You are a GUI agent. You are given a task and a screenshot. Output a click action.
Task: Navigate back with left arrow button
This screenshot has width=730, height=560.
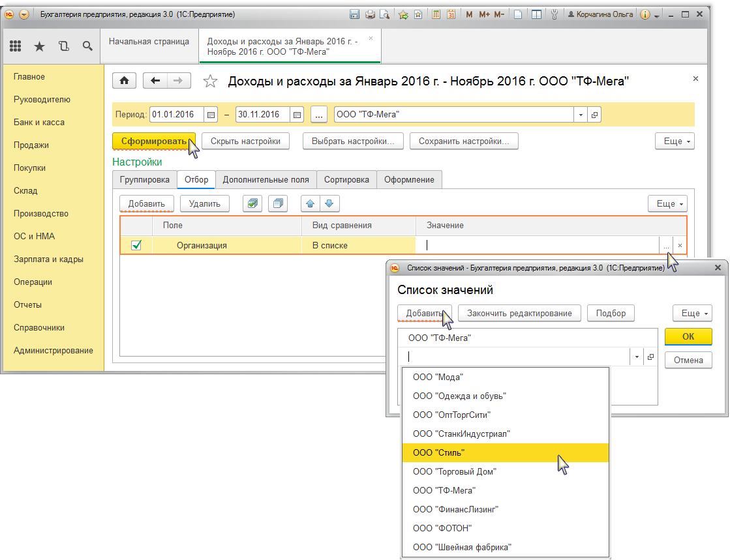point(155,80)
